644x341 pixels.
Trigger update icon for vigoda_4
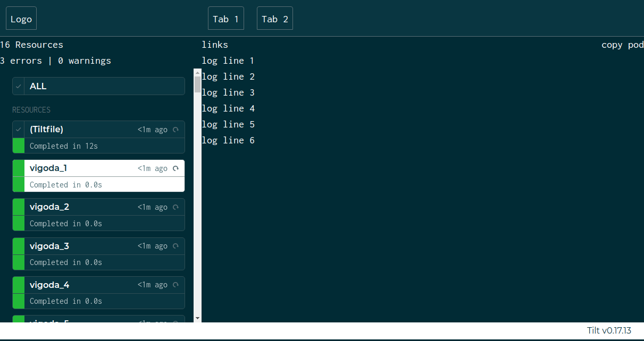(x=175, y=285)
